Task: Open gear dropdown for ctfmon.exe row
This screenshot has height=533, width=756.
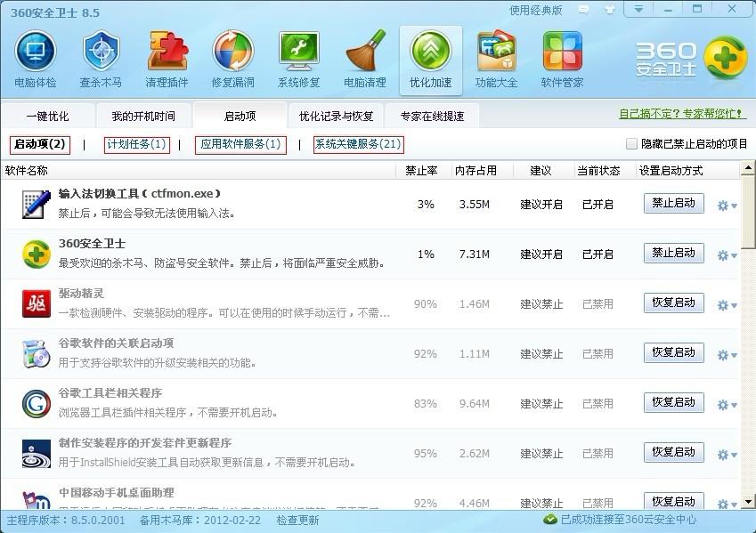Action: [x=728, y=206]
